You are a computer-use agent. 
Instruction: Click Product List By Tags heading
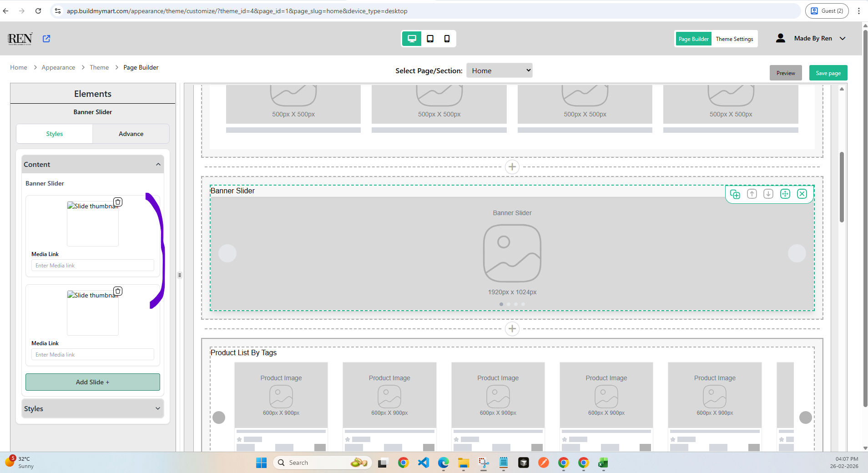tap(243, 352)
